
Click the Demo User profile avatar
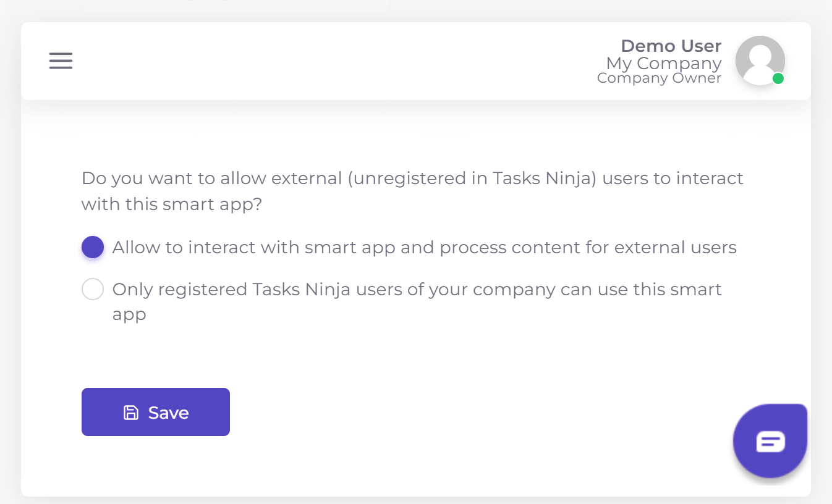pyautogui.click(x=760, y=61)
